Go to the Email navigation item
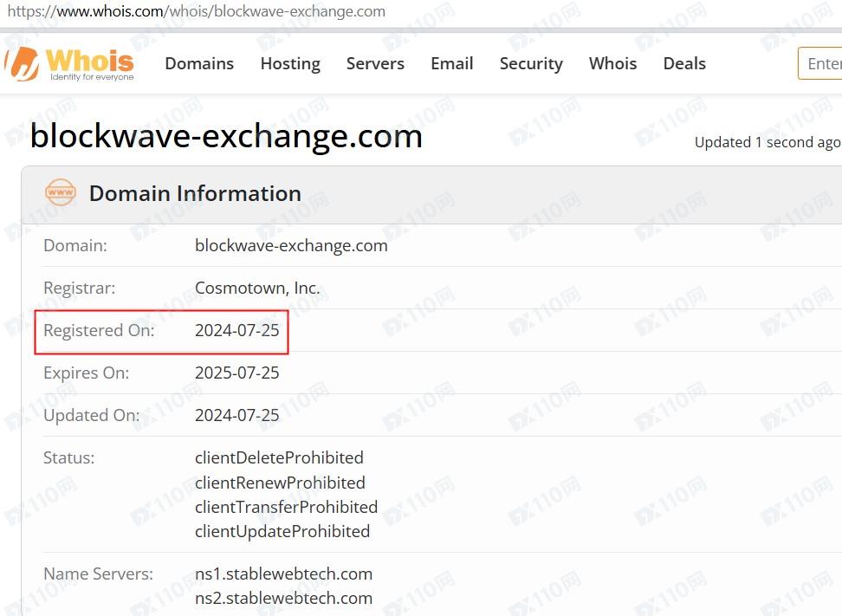This screenshot has height=616, width=842. click(452, 63)
